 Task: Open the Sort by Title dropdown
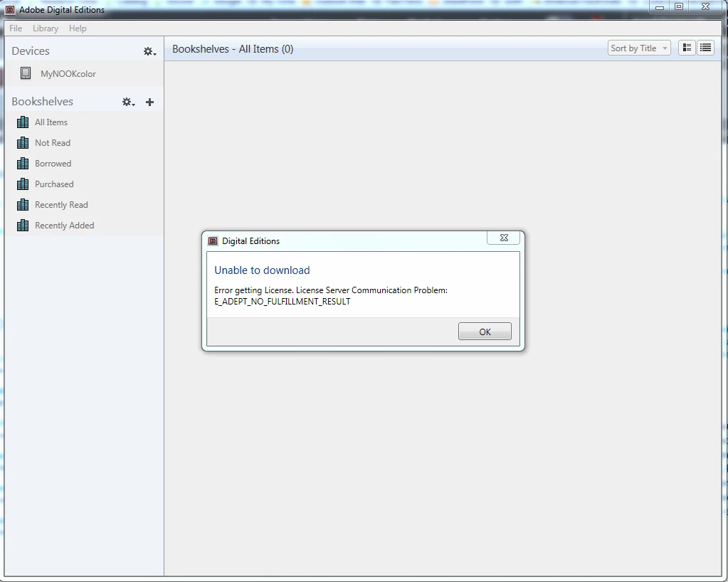639,48
